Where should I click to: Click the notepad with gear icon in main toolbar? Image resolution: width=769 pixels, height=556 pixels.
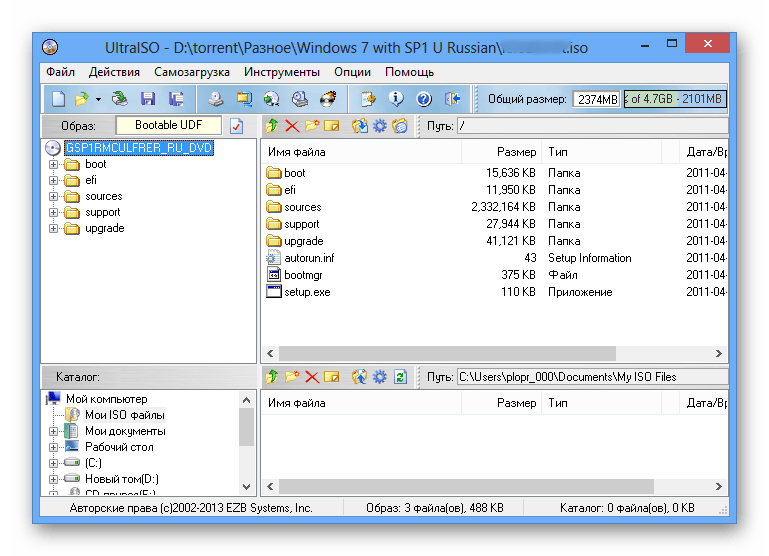368,99
